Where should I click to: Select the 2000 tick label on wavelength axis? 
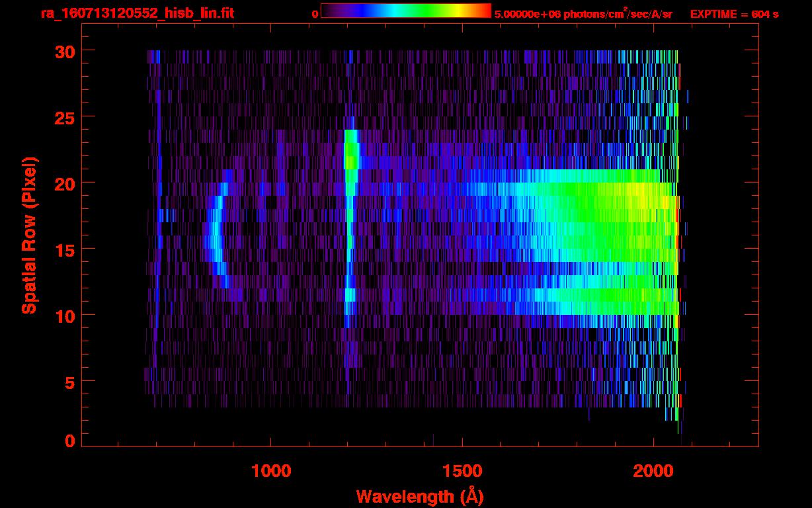[x=653, y=470]
